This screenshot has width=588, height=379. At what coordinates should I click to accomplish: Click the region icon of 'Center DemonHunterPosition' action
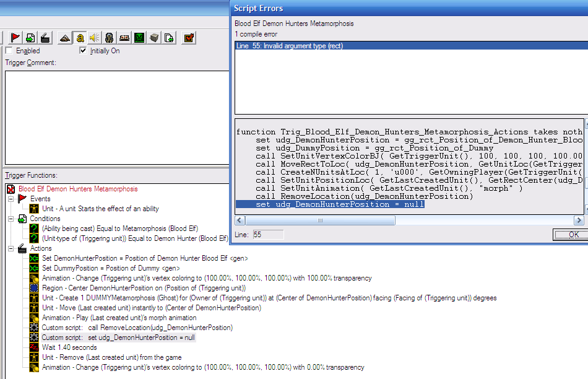(34, 288)
